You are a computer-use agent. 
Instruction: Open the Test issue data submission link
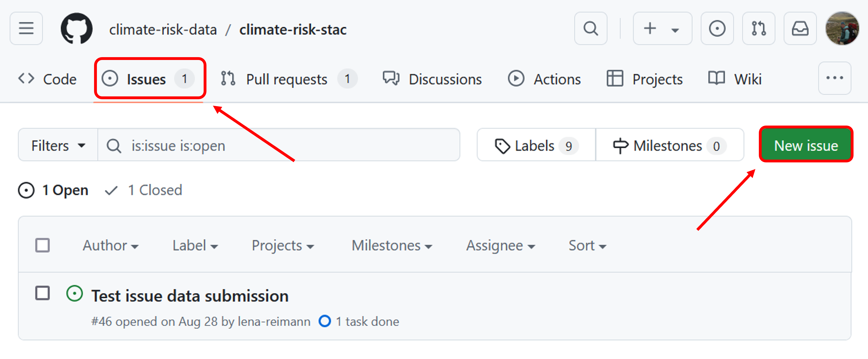tap(190, 296)
